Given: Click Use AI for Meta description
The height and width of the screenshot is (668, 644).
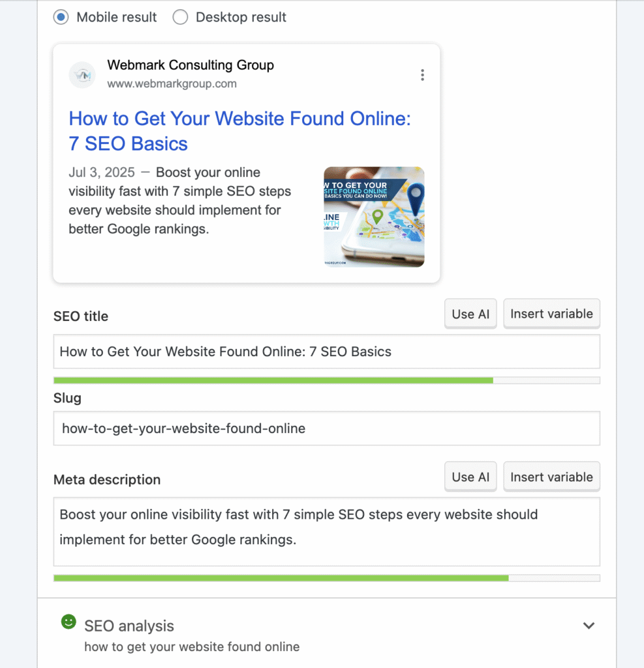Looking at the screenshot, I should point(470,477).
